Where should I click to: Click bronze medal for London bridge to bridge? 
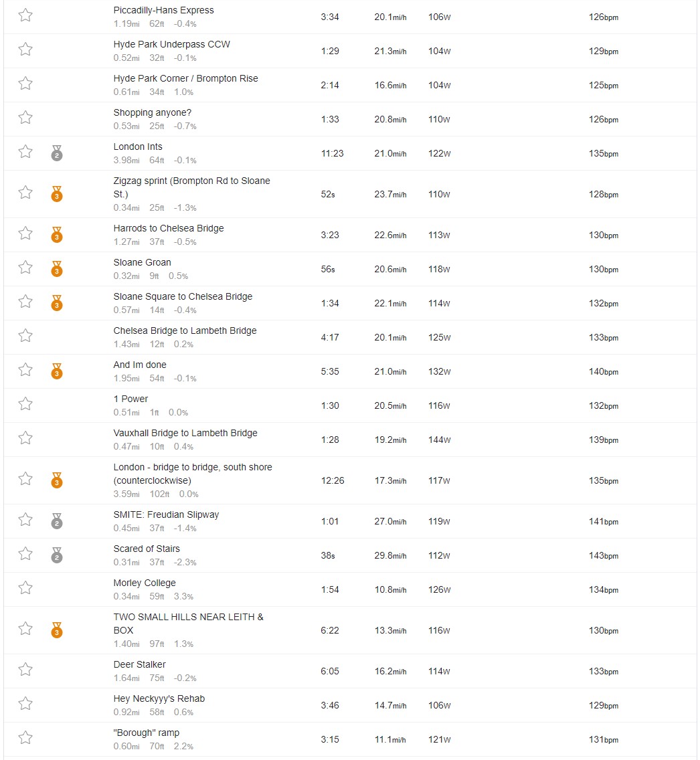tap(57, 480)
